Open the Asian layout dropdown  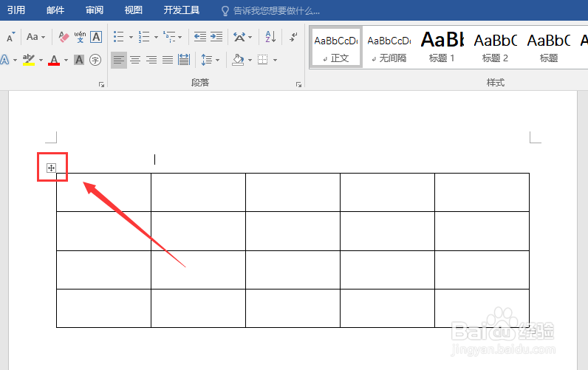[242, 37]
